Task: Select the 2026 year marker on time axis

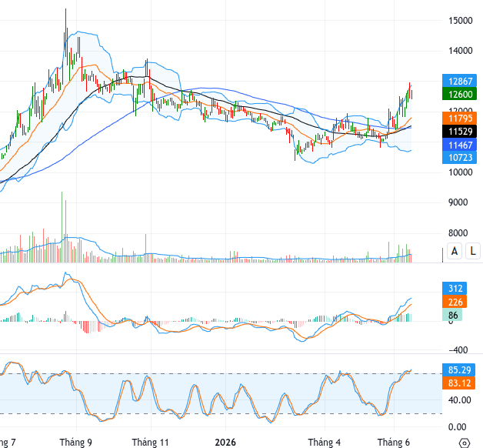Action: click(x=225, y=443)
